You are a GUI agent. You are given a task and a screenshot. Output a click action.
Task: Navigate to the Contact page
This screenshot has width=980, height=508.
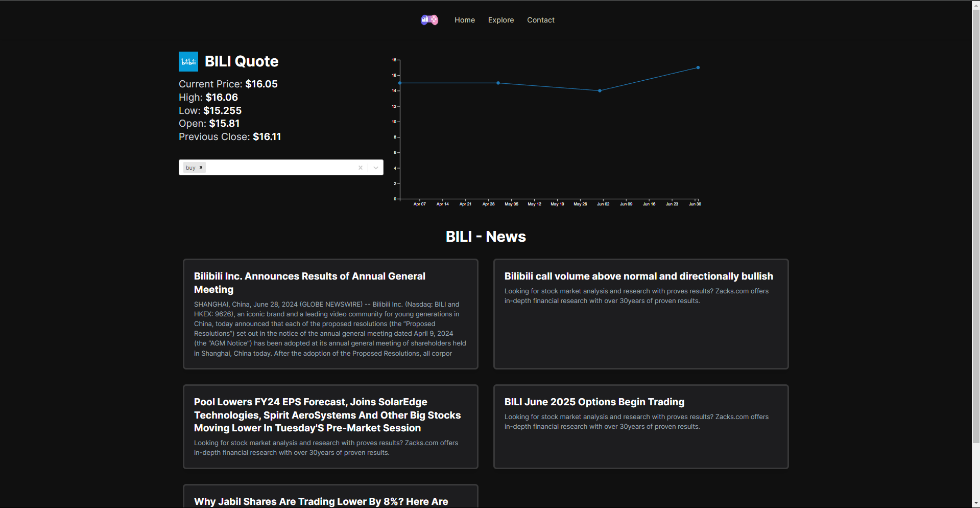[x=541, y=20]
